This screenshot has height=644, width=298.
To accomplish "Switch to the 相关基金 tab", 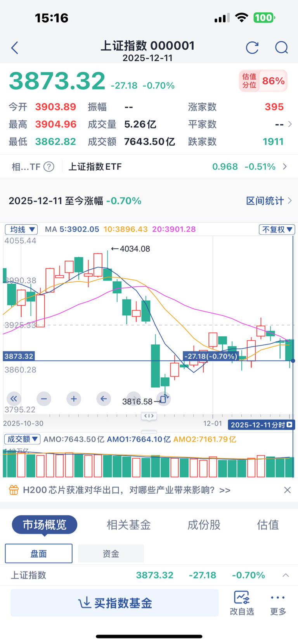I will tap(128, 525).
